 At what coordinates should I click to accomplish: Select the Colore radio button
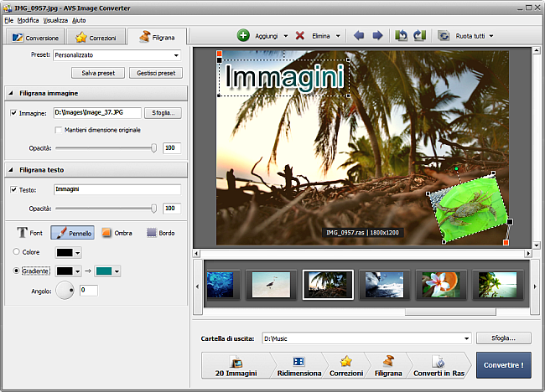pyautogui.click(x=16, y=251)
